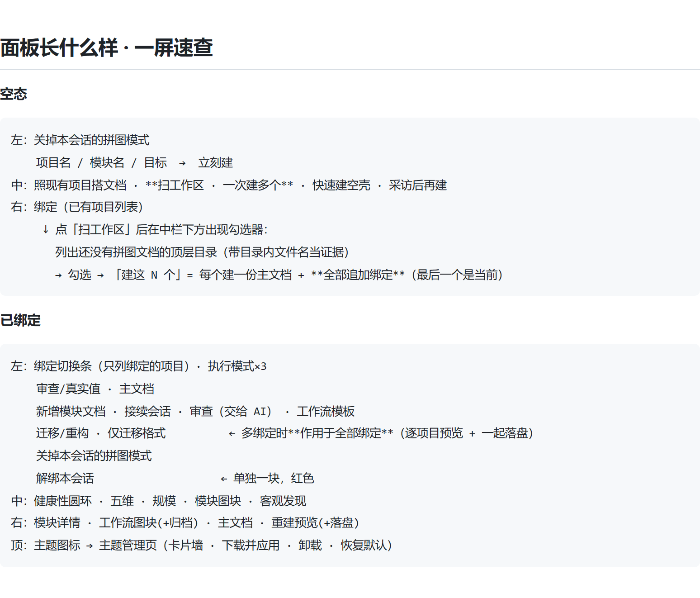The height and width of the screenshot is (598, 700).
Task: Click the text 五维
Action: tap(122, 501)
